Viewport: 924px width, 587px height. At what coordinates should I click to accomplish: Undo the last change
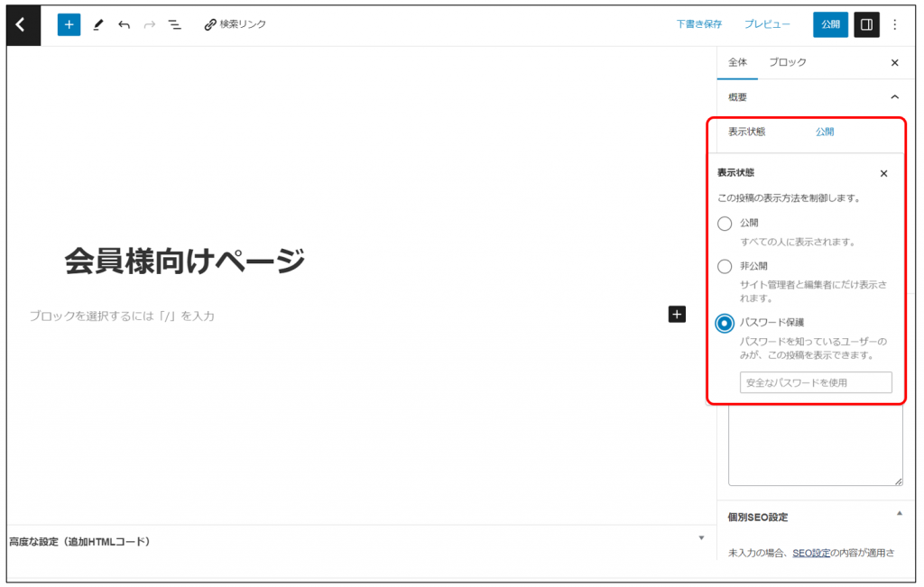click(x=124, y=25)
